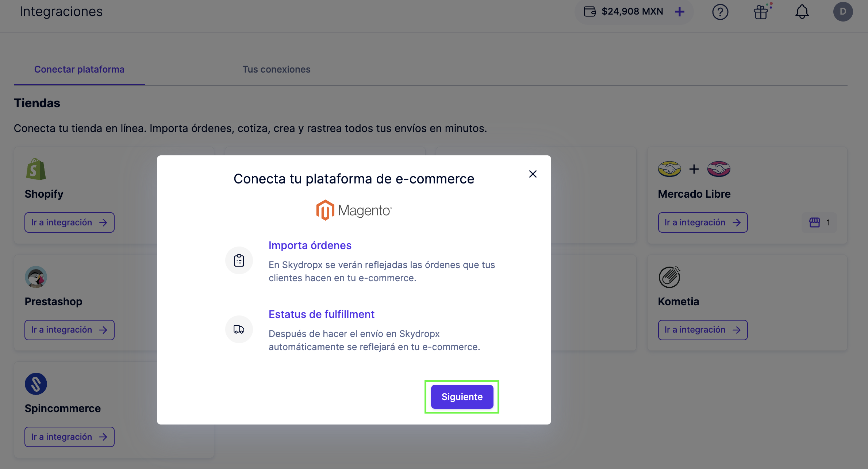Add funds with the plus icon
Screen dimensions: 868x469
[679, 12]
